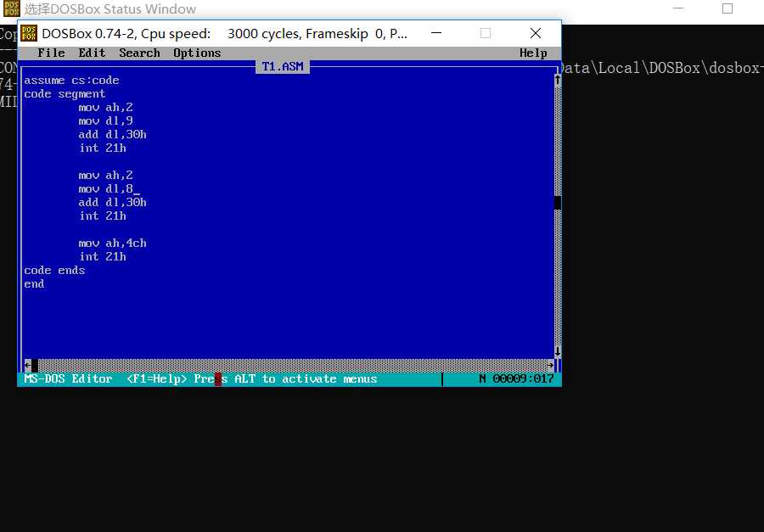
Task: Close the DOSBox 0.74-2 window
Action: click(x=536, y=33)
